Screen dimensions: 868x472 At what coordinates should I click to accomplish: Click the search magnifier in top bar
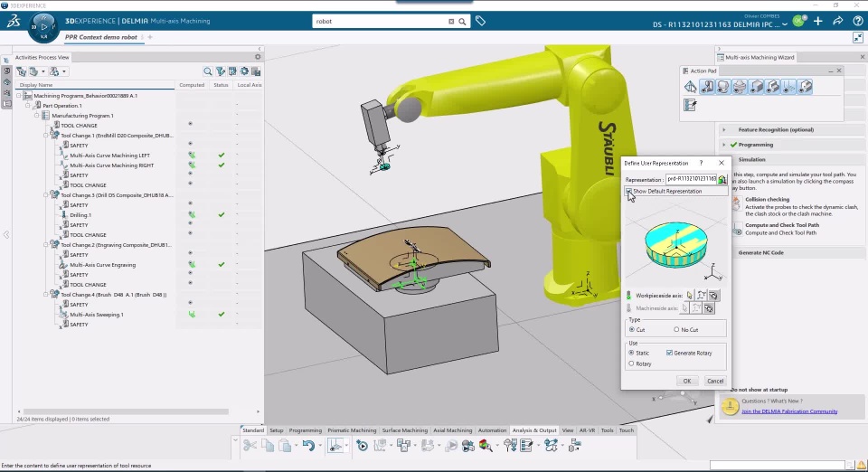coord(462,22)
